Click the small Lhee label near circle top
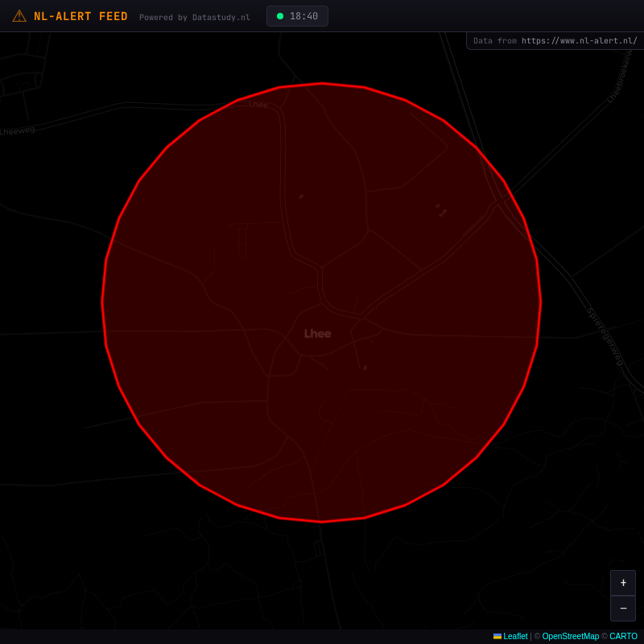The height and width of the screenshot is (644, 644). [x=258, y=105]
